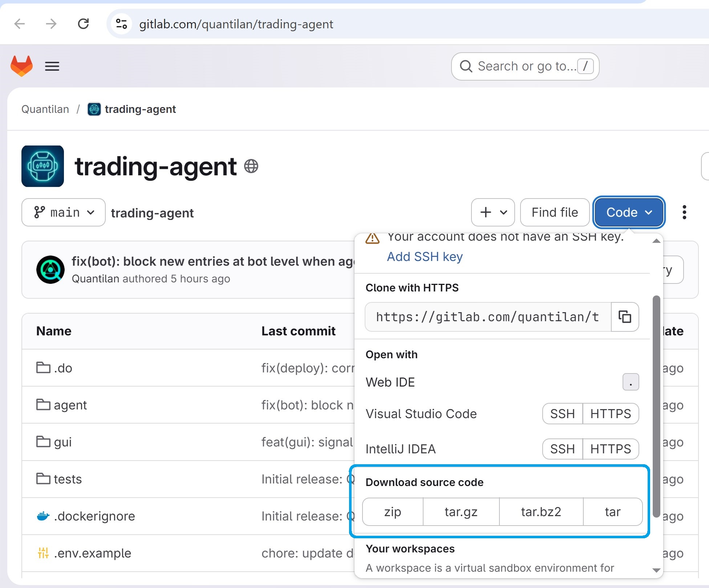Click the public visibility globe icon
This screenshot has width=709, height=588.
coord(251,166)
